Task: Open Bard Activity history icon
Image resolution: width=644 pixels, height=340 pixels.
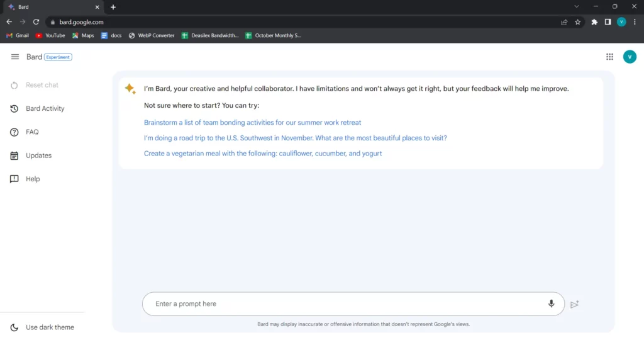Action: click(14, 108)
